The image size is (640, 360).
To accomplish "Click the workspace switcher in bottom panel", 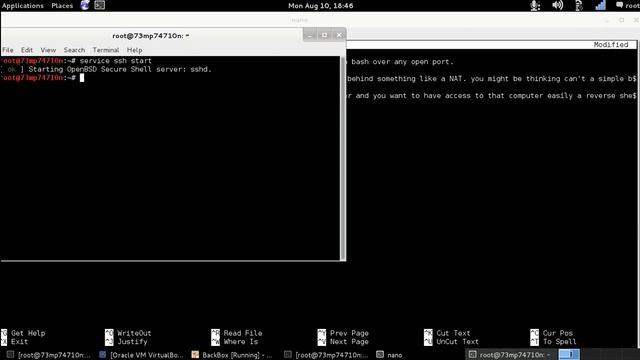I will coord(569,354).
